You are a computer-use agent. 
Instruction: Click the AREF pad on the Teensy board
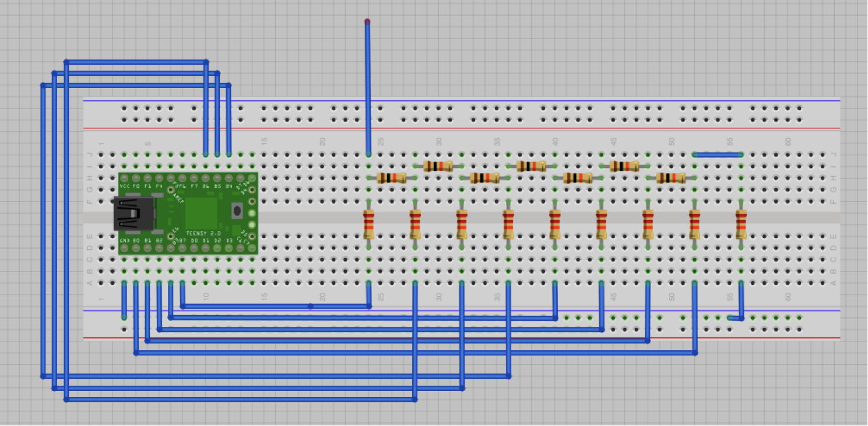171,189
